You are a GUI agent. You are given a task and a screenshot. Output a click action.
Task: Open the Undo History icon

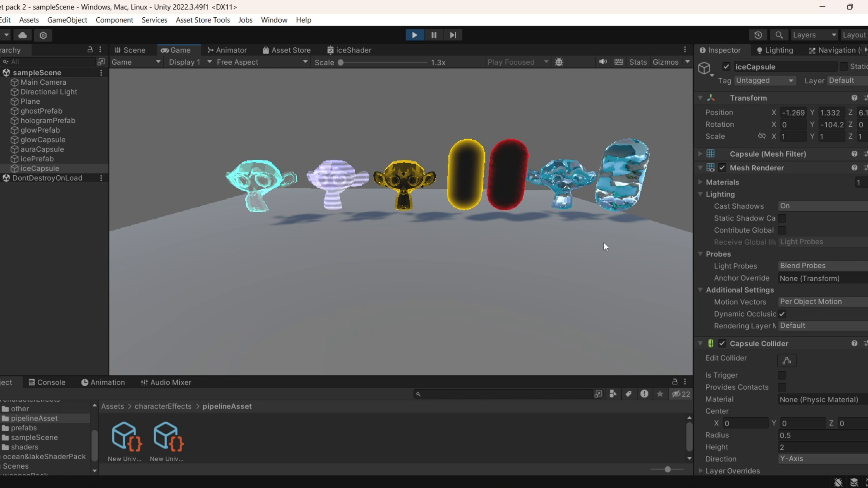(x=758, y=35)
